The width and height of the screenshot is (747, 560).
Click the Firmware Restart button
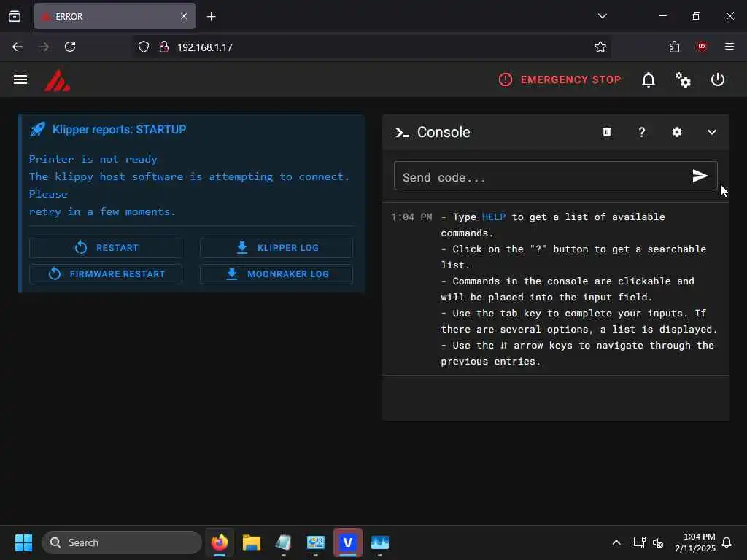[106, 274]
